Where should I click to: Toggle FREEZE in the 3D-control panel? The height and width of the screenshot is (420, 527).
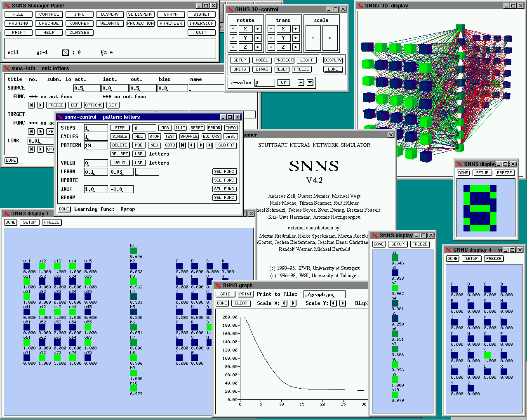301,69
